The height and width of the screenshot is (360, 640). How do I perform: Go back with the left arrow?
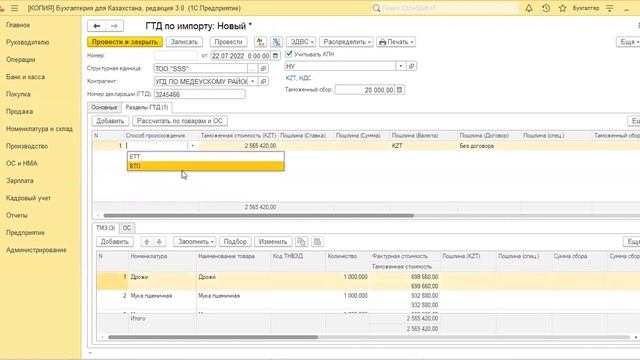(x=97, y=26)
